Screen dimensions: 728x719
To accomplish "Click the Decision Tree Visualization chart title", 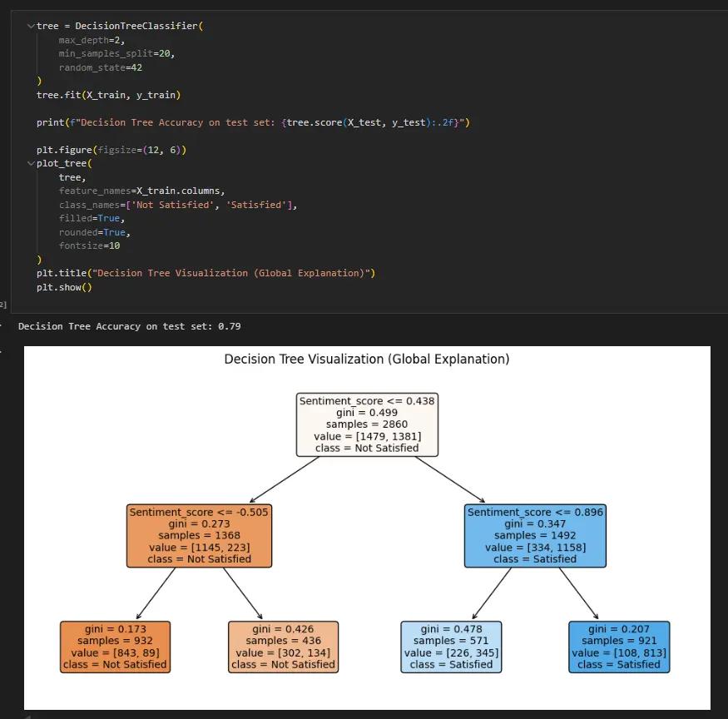I will click(367, 359).
